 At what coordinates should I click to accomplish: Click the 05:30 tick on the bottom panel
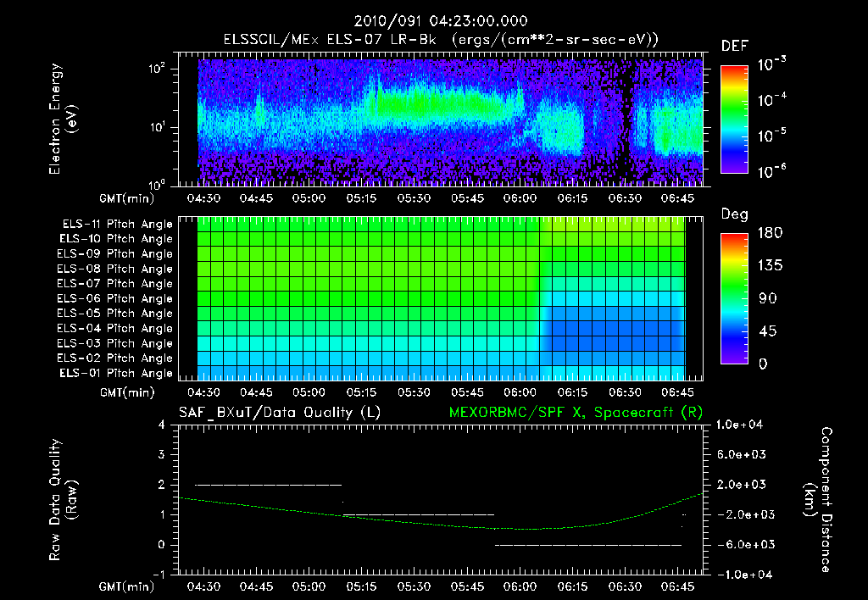click(414, 586)
